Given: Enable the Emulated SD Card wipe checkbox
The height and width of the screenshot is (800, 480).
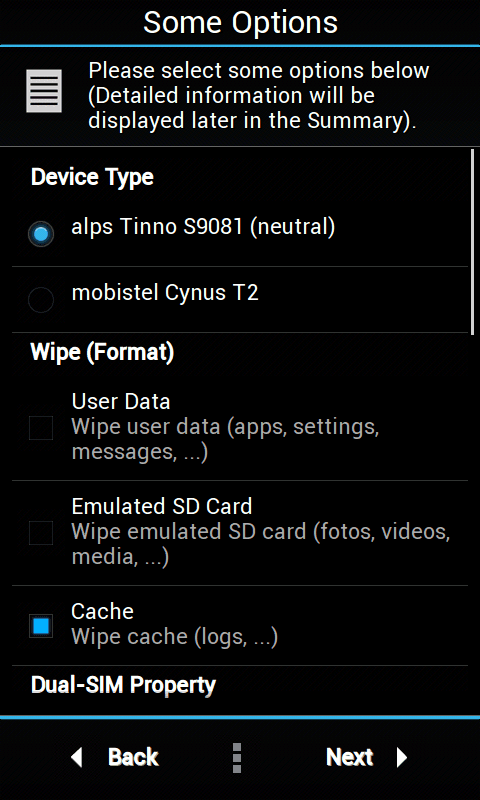Looking at the screenshot, I should click(x=41, y=533).
